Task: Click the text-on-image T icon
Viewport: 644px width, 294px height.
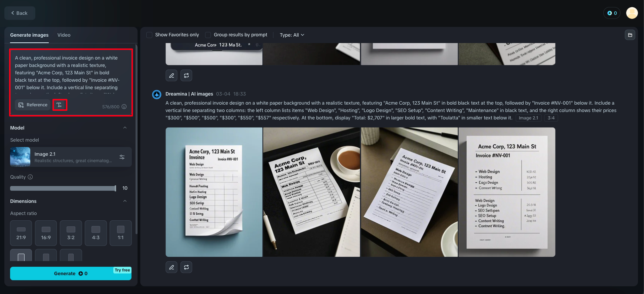Action: [60, 105]
